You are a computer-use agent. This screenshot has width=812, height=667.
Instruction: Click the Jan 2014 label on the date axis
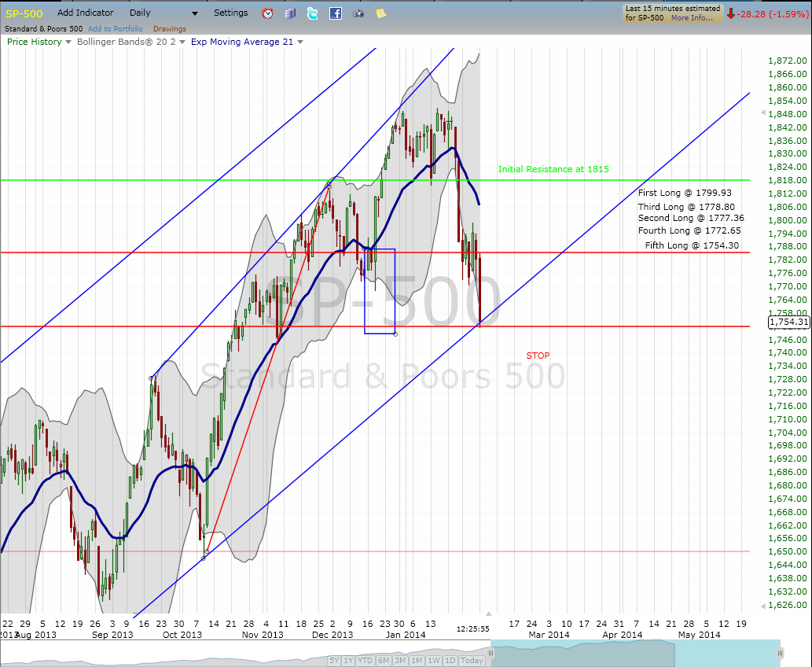coord(406,634)
